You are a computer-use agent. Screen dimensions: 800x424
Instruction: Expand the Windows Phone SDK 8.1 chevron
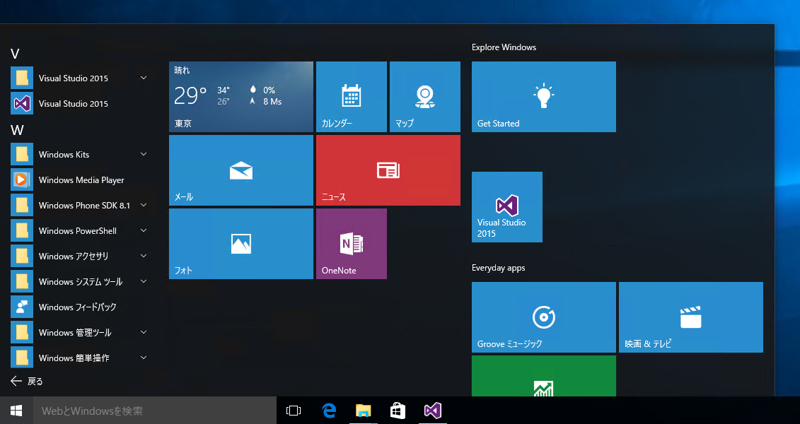pyautogui.click(x=144, y=205)
